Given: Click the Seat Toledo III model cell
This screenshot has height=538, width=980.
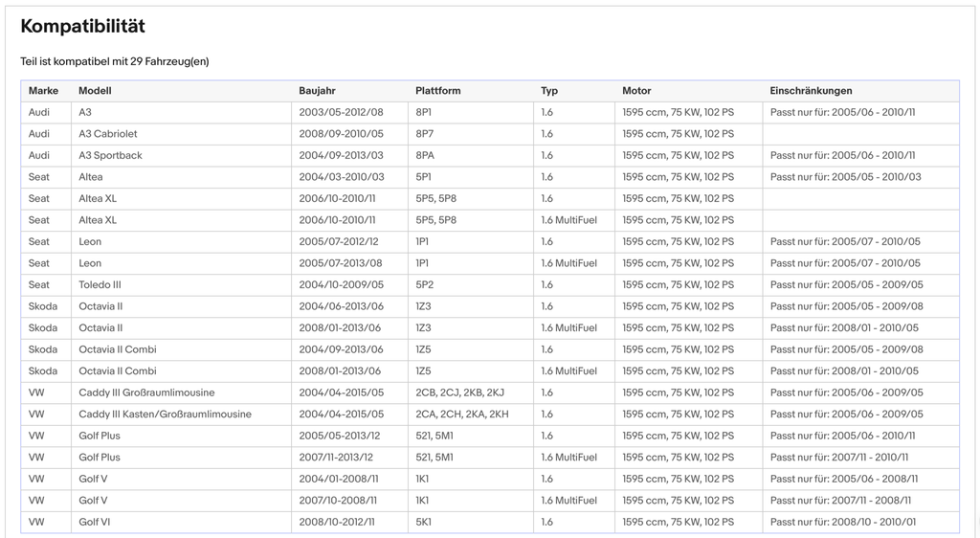Looking at the screenshot, I should (181, 285).
